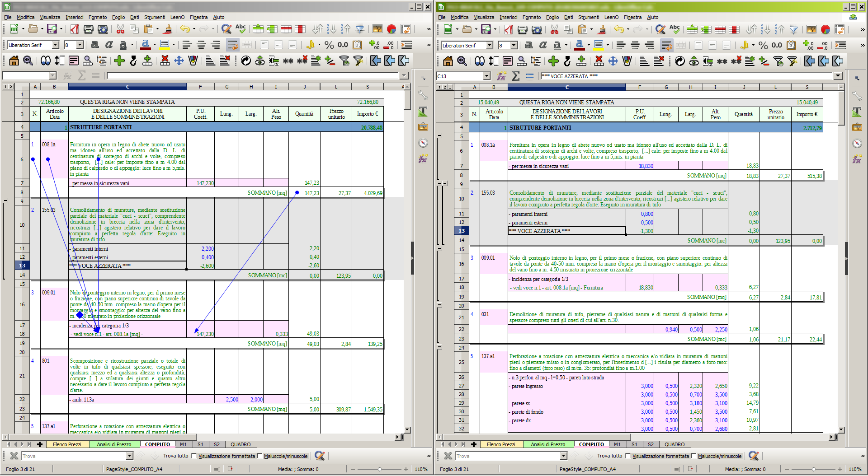The image size is (868, 476).
Task: Click Export as PDF icon in left window
Action: 75,29
